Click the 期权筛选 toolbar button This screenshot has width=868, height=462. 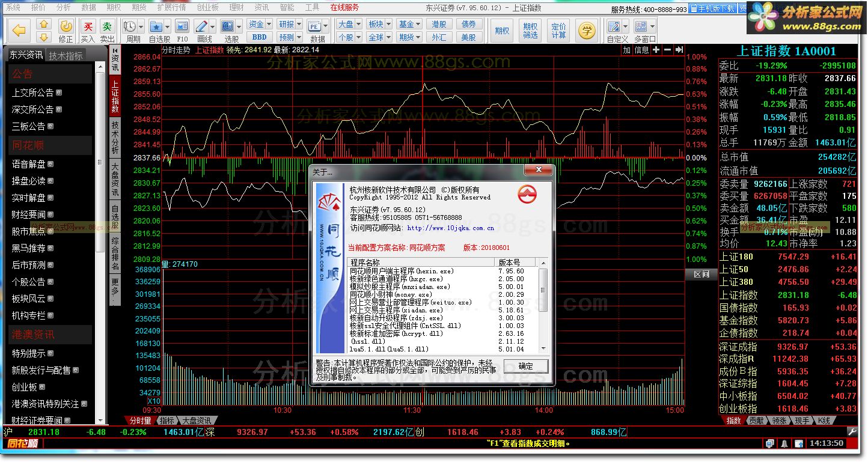pyautogui.click(x=530, y=30)
